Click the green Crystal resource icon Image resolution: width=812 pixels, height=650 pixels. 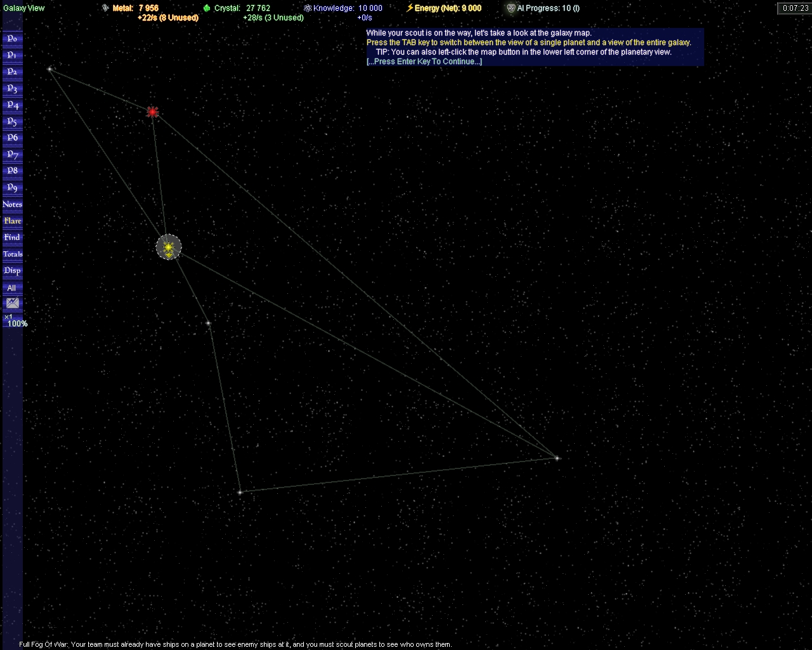[207, 8]
